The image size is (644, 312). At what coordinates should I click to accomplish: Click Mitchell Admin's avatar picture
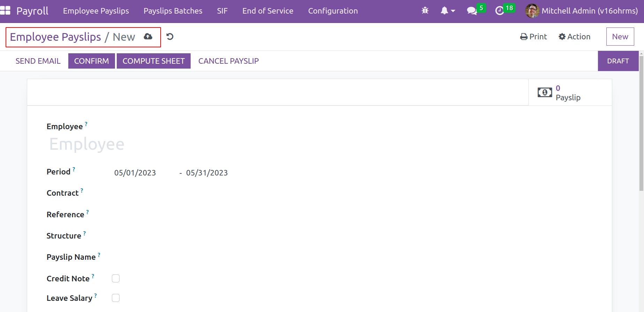[532, 11]
